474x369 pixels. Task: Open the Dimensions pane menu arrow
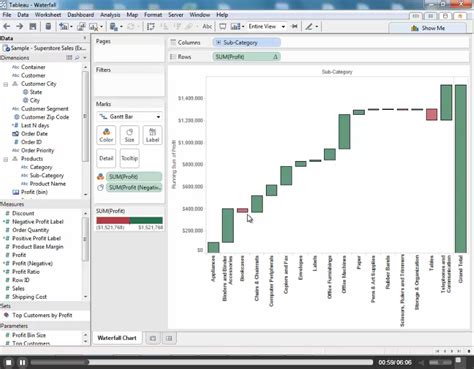85,58
